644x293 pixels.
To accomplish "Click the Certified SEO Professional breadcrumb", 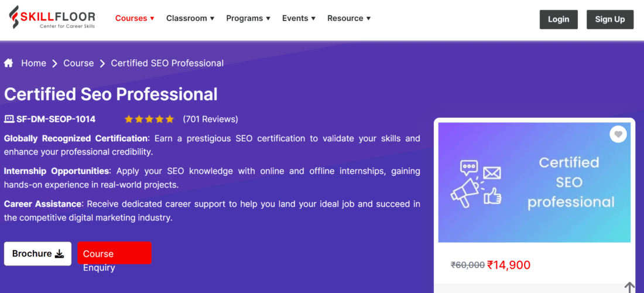I will click(167, 63).
